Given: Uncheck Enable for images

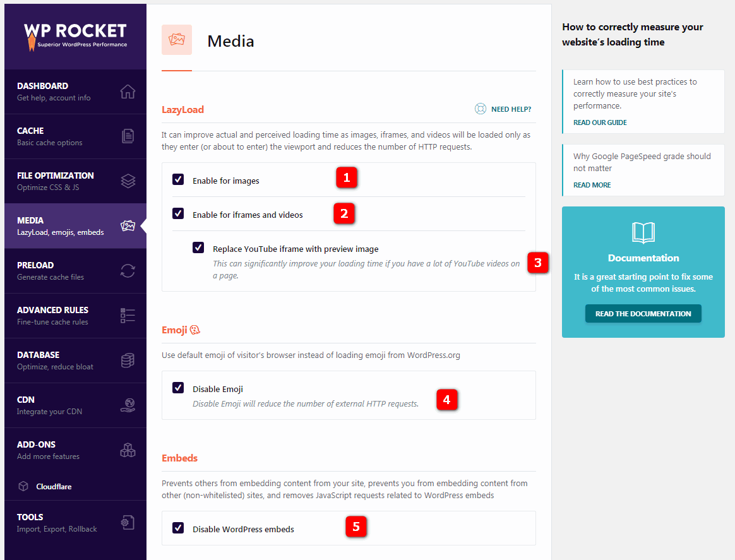Looking at the screenshot, I should coord(178,179).
